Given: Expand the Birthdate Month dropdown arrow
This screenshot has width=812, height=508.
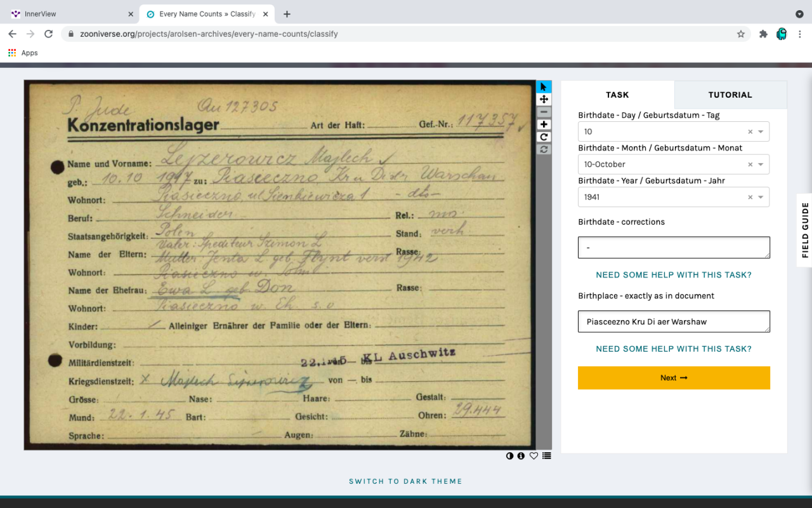Looking at the screenshot, I should (x=761, y=164).
